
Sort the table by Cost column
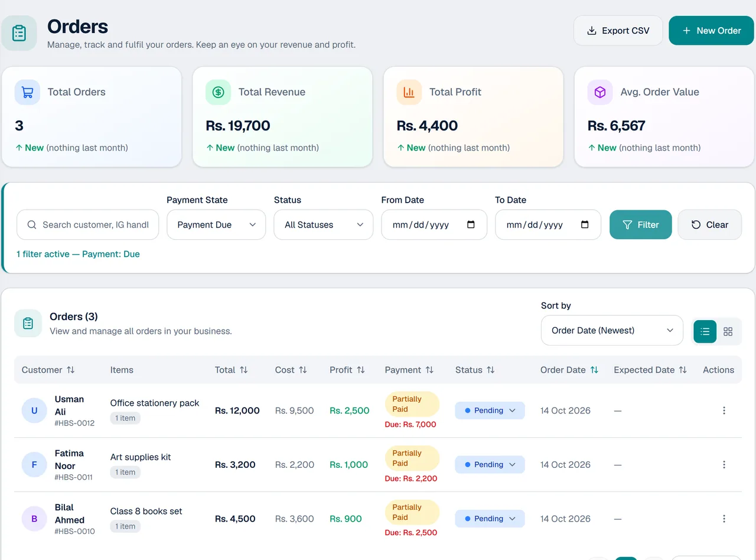point(291,370)
